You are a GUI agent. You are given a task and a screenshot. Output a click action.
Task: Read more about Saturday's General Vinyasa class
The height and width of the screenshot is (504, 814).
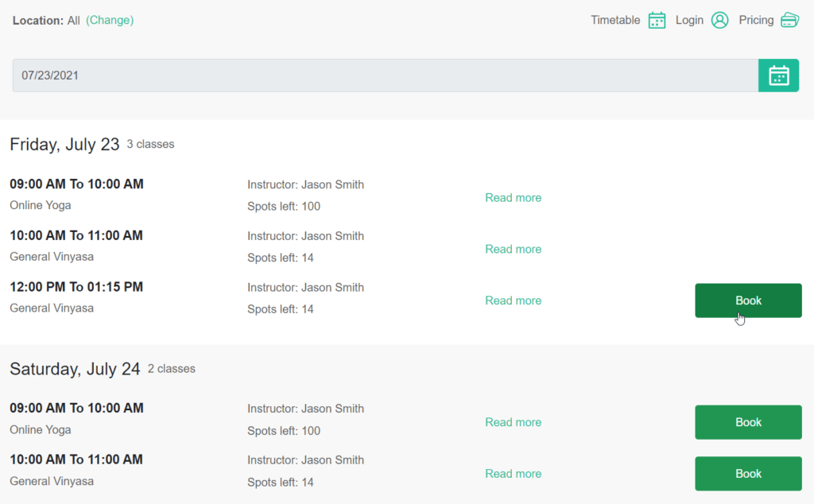(x=513, y=473)
